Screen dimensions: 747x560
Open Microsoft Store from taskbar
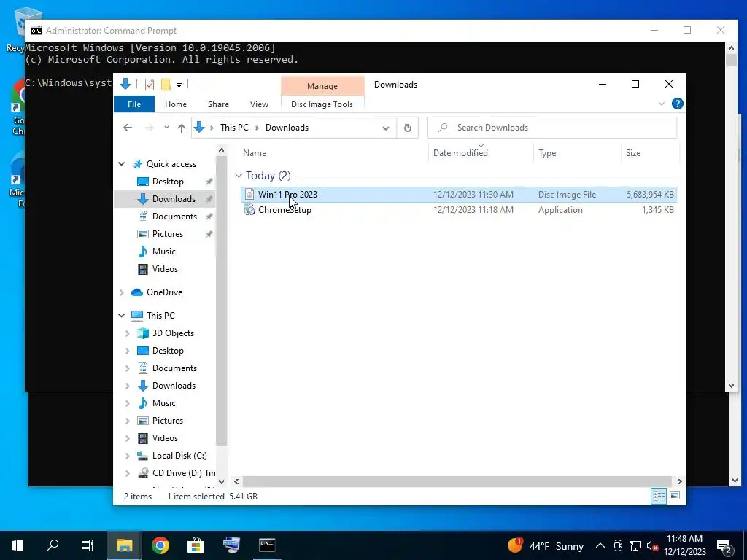coord(196,545)
